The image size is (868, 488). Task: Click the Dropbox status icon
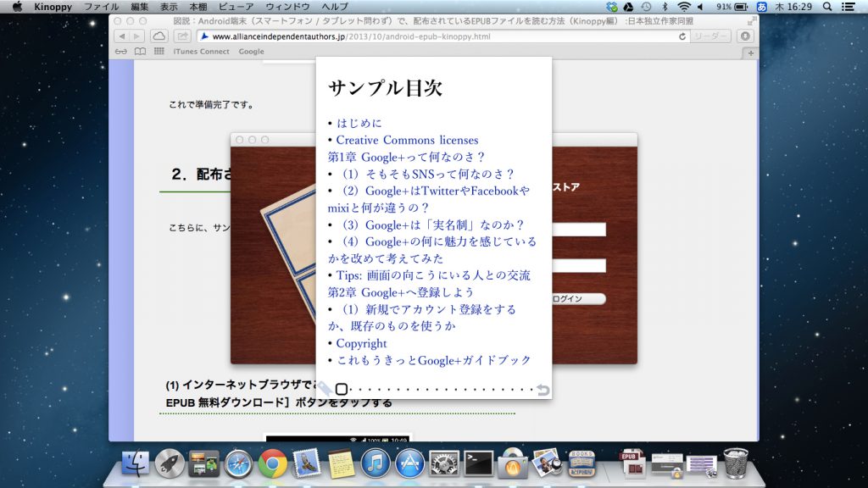coord(612,7)
